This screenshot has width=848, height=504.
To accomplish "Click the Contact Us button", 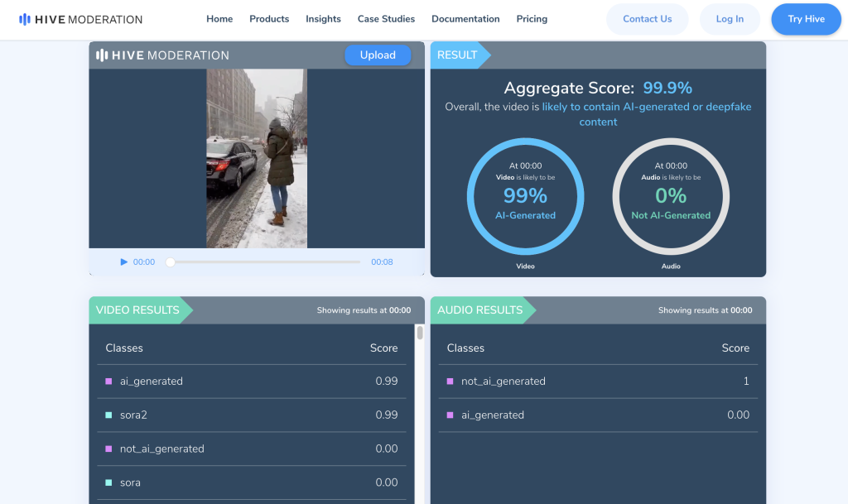I will (x=647, y=19).
